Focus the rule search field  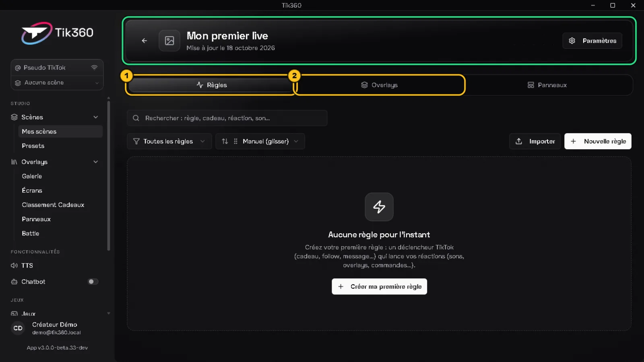tap(227, 118)
